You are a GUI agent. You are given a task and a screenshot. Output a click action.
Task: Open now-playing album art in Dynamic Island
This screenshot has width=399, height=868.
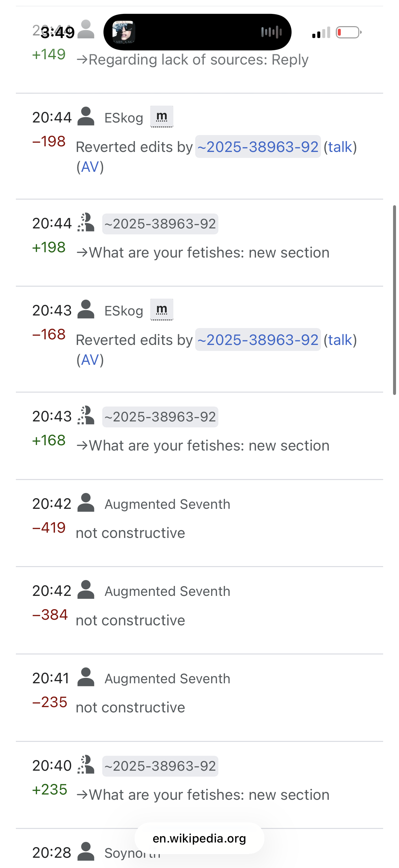[x=124, y=32]
